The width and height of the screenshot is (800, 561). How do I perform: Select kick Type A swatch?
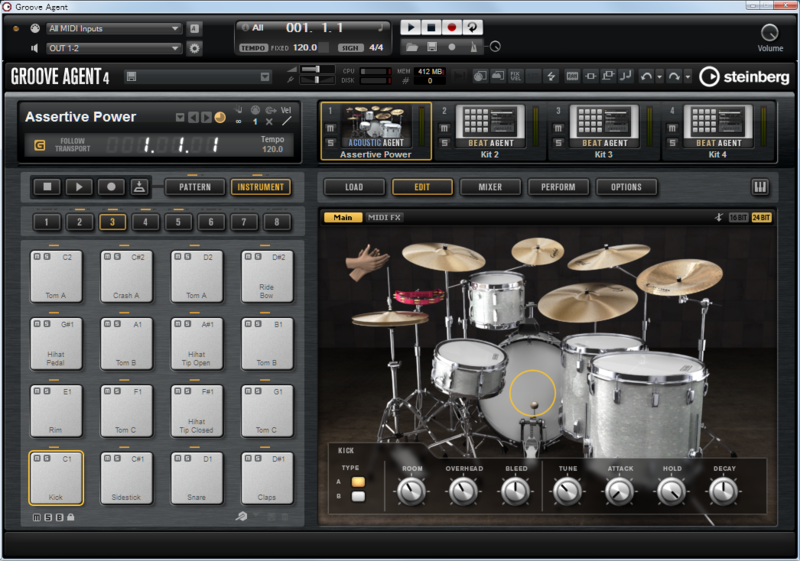pyautogui.click(x=358, y=482)
